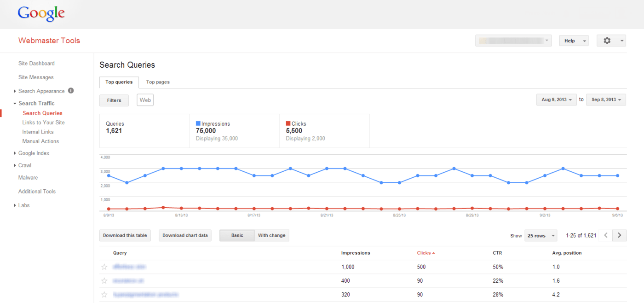Toggle the blue Impressions series swatch

coord(198,123)
